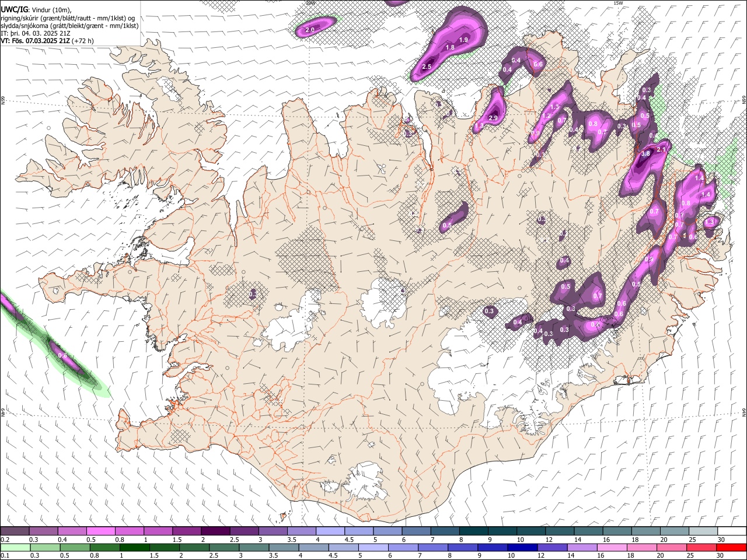Click the 'VT: Fös. 07.03.2025 21Z (+72 h)' line
Image resolution: width=747 pixels, height=560 pixels.
coord(47,41)
